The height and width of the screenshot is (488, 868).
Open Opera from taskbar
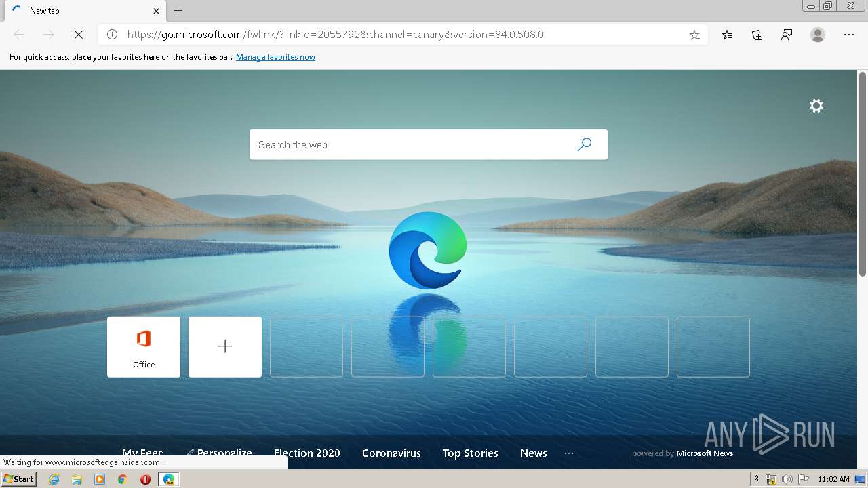click(145, 479)
